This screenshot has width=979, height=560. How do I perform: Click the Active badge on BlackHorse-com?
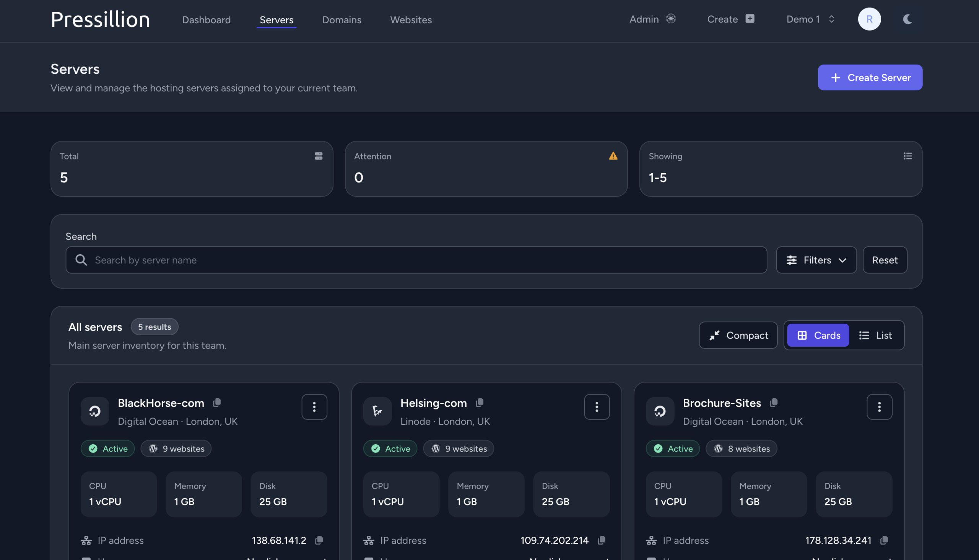point(107,448)
